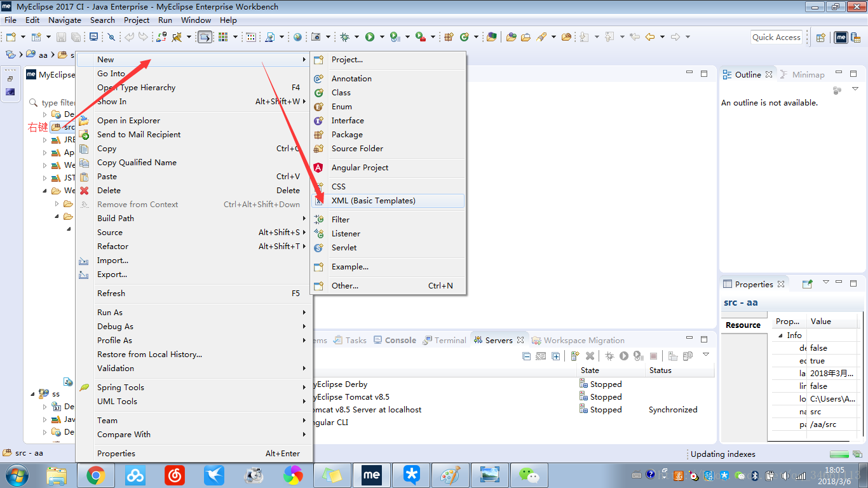The height and width of the screenshot is (488, 868).
Task: Open dropdown arrow beside New Class icon
Action: pos(476,37)
